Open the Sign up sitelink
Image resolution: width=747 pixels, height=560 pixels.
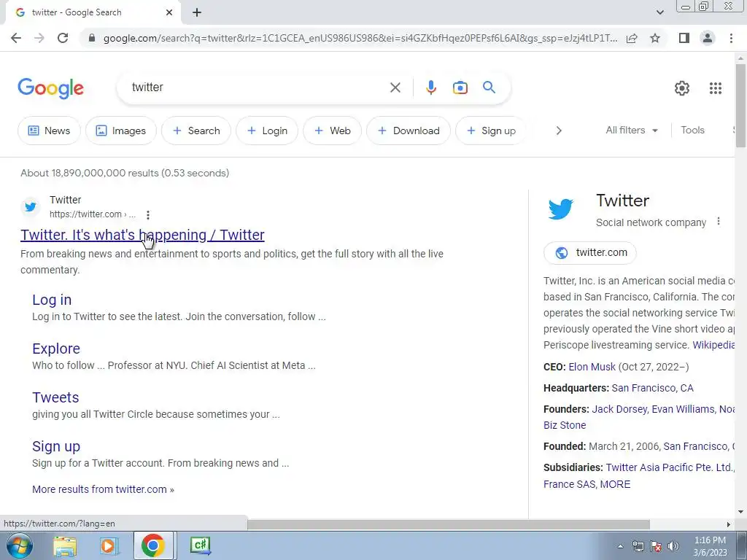pos(56,446)
